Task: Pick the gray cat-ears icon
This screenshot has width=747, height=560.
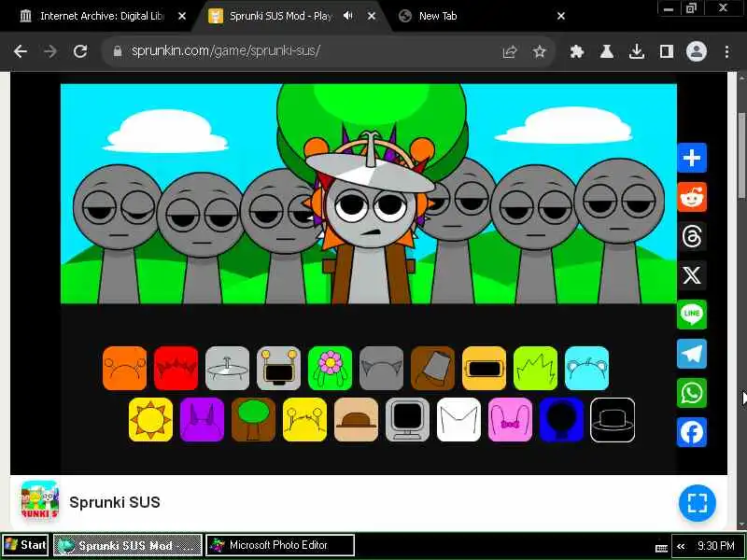Action: coord(381,368)
